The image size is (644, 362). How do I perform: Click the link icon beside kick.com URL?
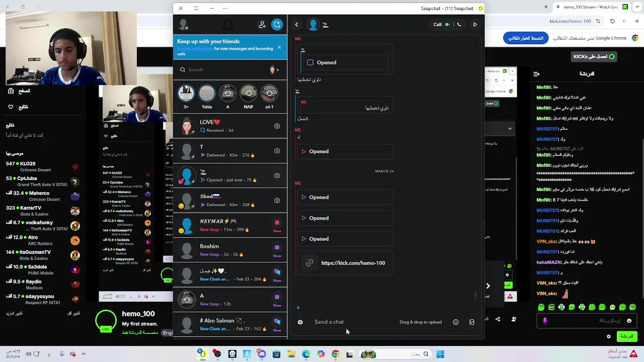(309, 263)
